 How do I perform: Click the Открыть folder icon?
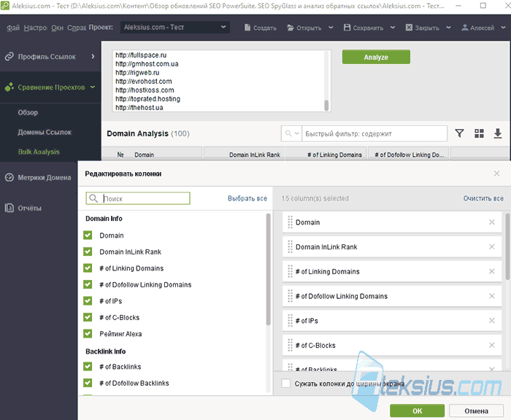point(291,28)
